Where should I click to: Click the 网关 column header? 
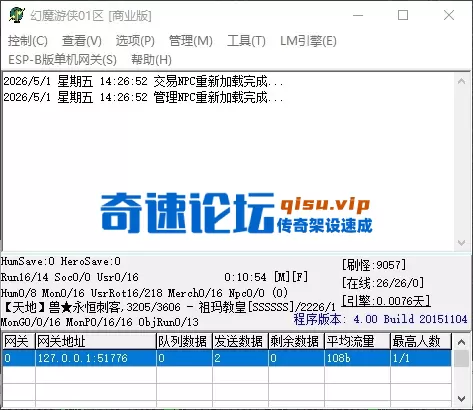(x=19, y=341)
